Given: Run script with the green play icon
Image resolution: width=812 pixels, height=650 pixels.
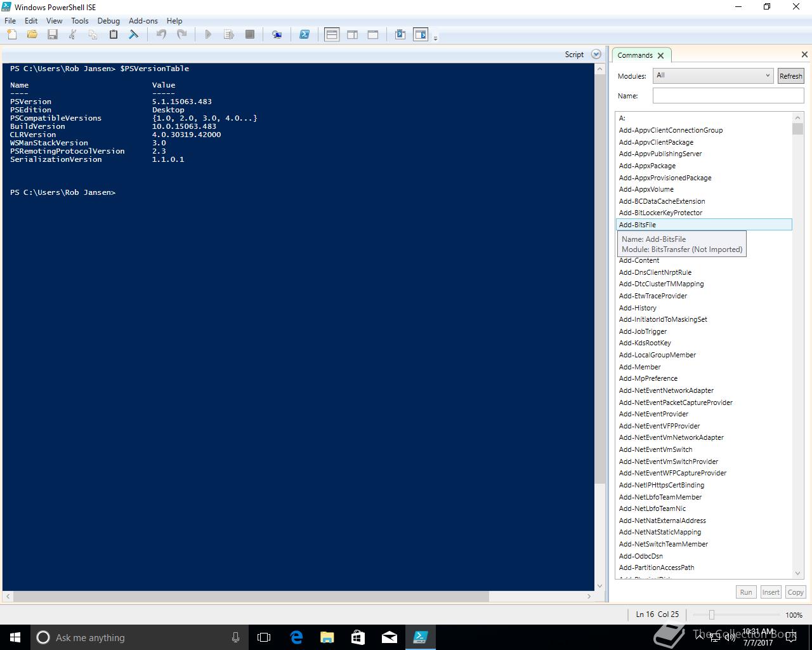Looking at the screenshot, I should point(208,35).
